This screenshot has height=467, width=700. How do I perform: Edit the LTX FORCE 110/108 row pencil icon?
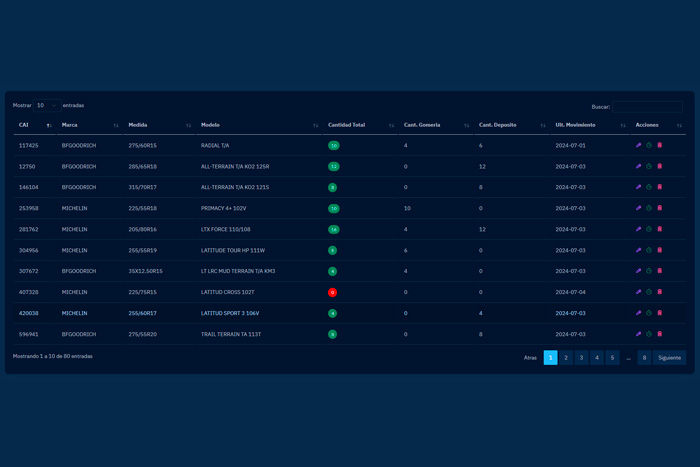tap(638, 229)
